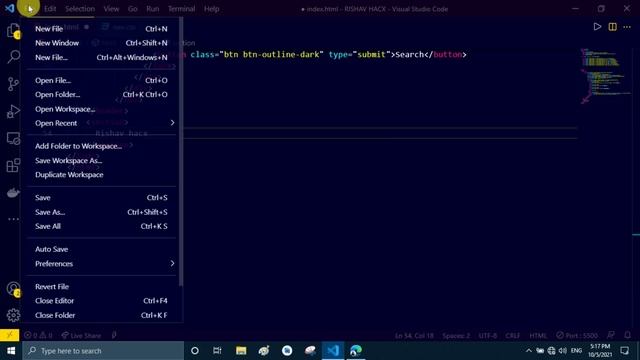The width and height of the screenshot is (640, 360).
Task: Open Remote Explorer view
Action: [13, 138]
